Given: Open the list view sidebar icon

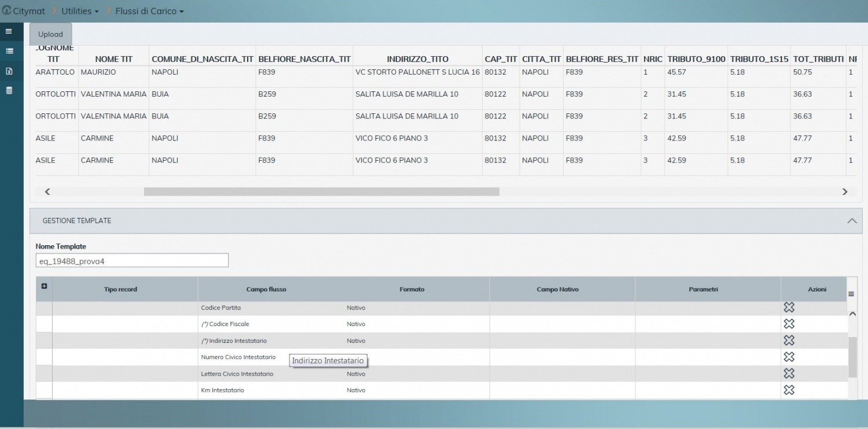Looking at the screenshot, I should [9, 51].
